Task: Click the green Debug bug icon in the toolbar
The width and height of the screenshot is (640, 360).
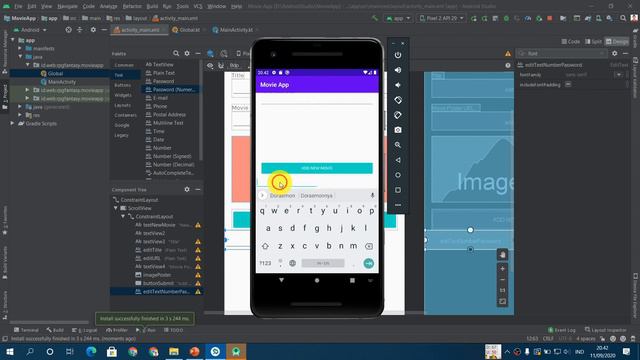Action: click(x=506, y=18)
